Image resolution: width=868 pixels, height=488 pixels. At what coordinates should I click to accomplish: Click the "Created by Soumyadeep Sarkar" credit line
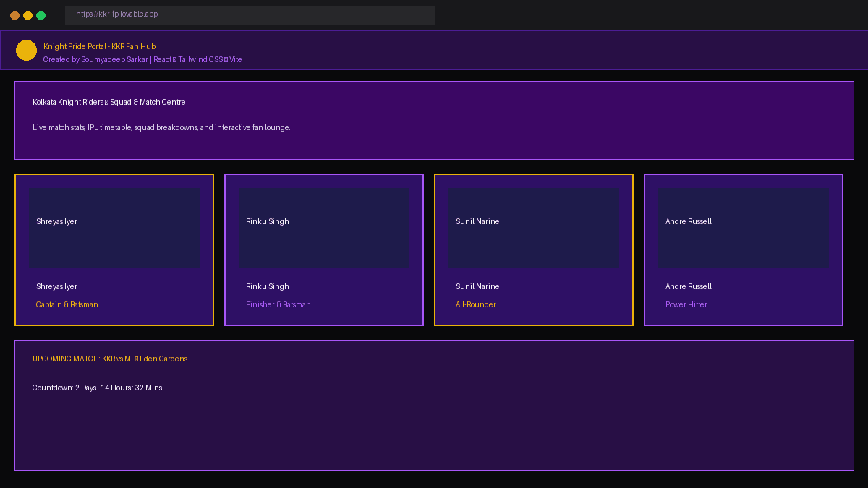(142, 59)
